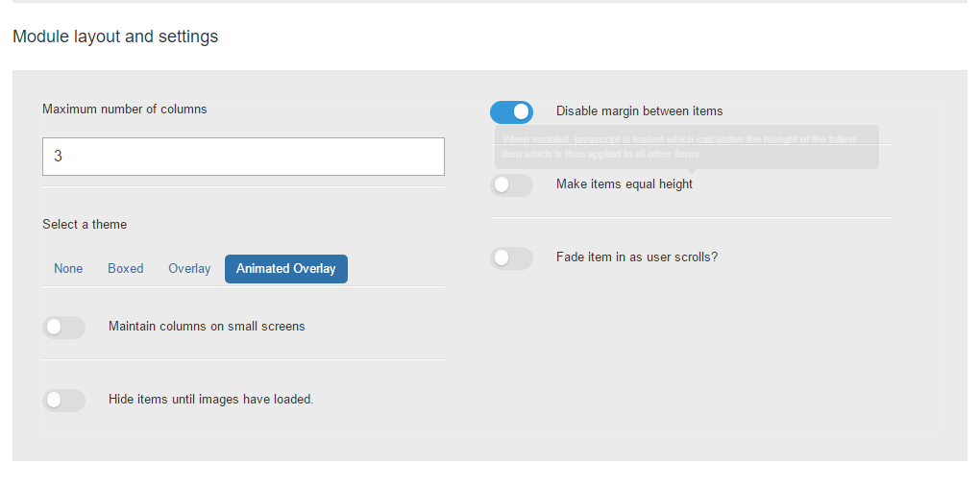Click the "Maximum number of columns" label
Screen dimensions: 980x489
coord(124,110)
